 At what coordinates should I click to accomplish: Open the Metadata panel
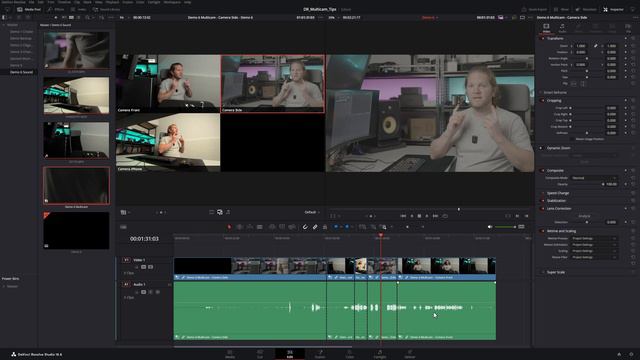(x=586, y=9)
